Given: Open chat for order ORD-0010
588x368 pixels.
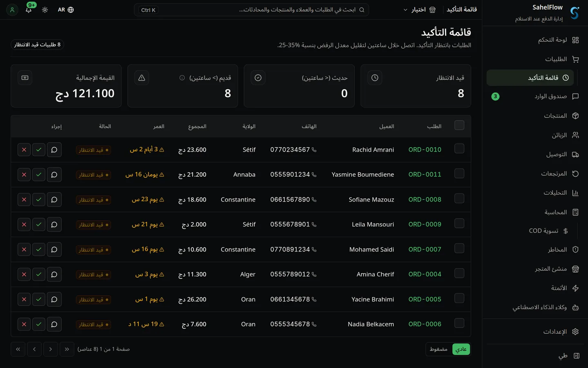Looking at the screenshot, I should [x=54, y=150].
